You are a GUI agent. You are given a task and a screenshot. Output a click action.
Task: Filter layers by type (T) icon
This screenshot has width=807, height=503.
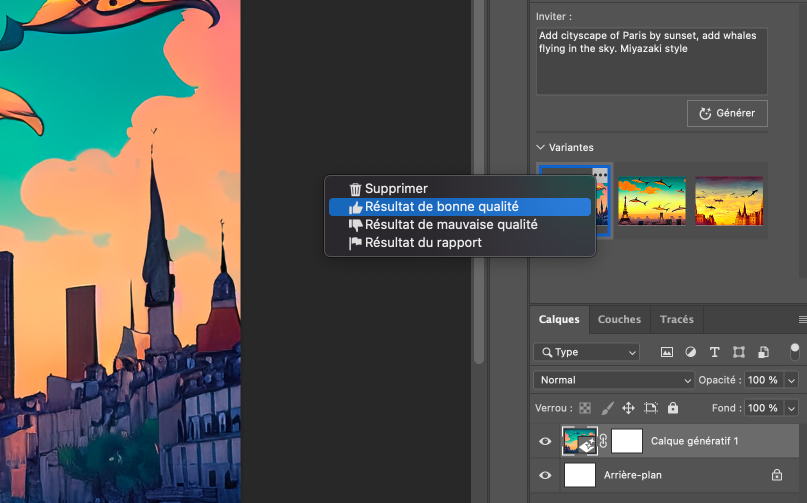tap(714, 352)
